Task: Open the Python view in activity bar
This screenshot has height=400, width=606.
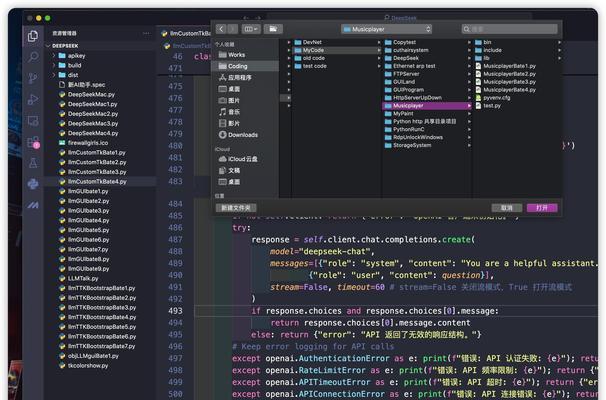Action: coord(33,184)
